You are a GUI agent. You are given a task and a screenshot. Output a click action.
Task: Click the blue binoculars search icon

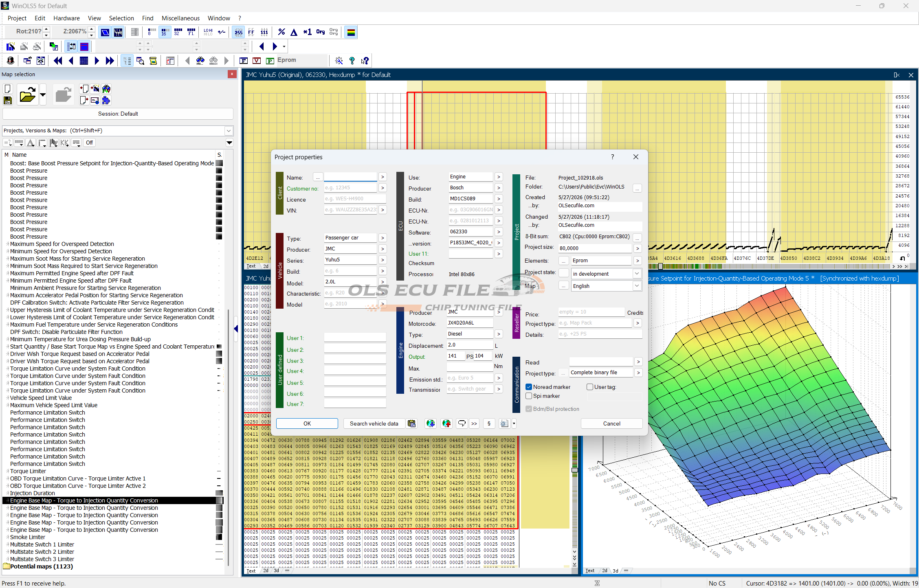200,61
